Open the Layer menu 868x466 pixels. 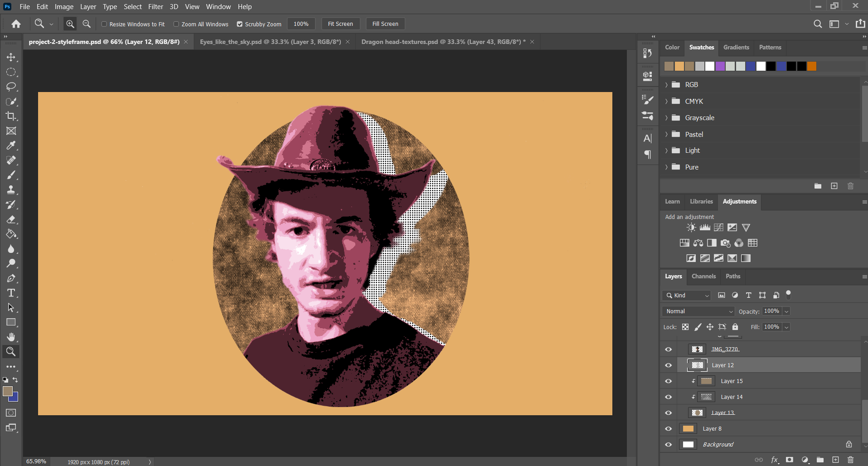(88, 7)
